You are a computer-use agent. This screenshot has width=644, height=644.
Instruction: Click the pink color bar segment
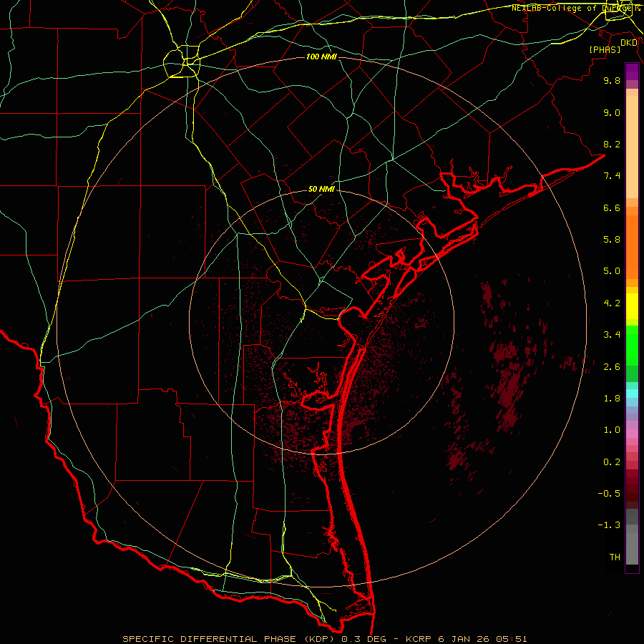click(x=632, y=434)
